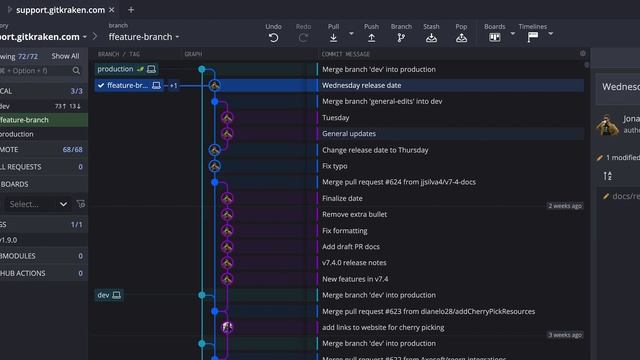Open the Timelines dropdown arrow
Screen dimensions: 640x360
click(x=551, y=33)
